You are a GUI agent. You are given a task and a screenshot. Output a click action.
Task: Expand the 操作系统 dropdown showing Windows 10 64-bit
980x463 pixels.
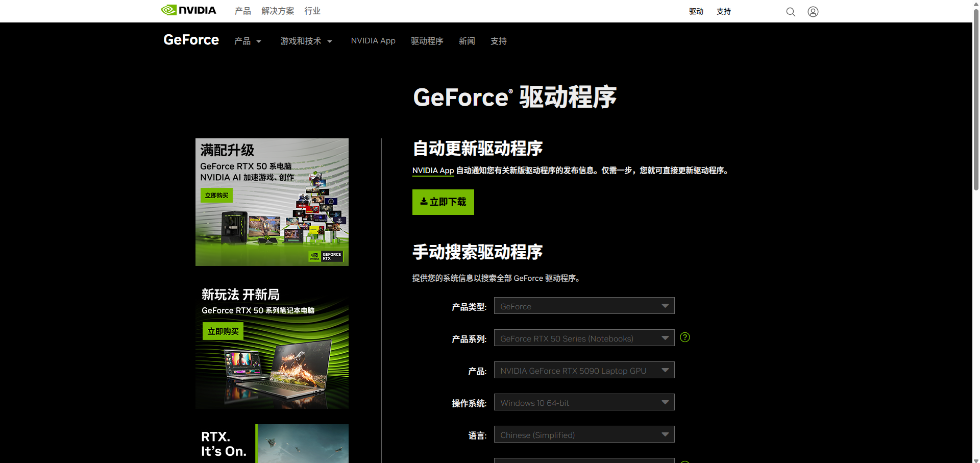click(x=583, y=402)
